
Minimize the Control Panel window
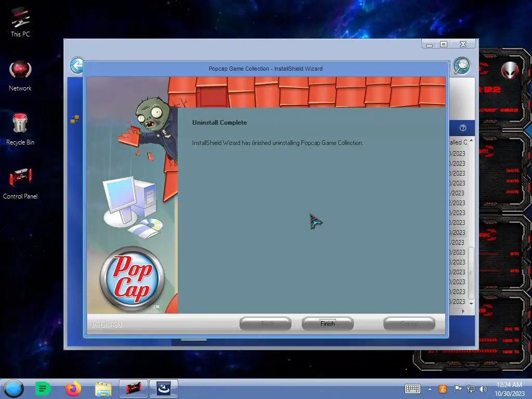pyautogui.click(x=429, y=44)
